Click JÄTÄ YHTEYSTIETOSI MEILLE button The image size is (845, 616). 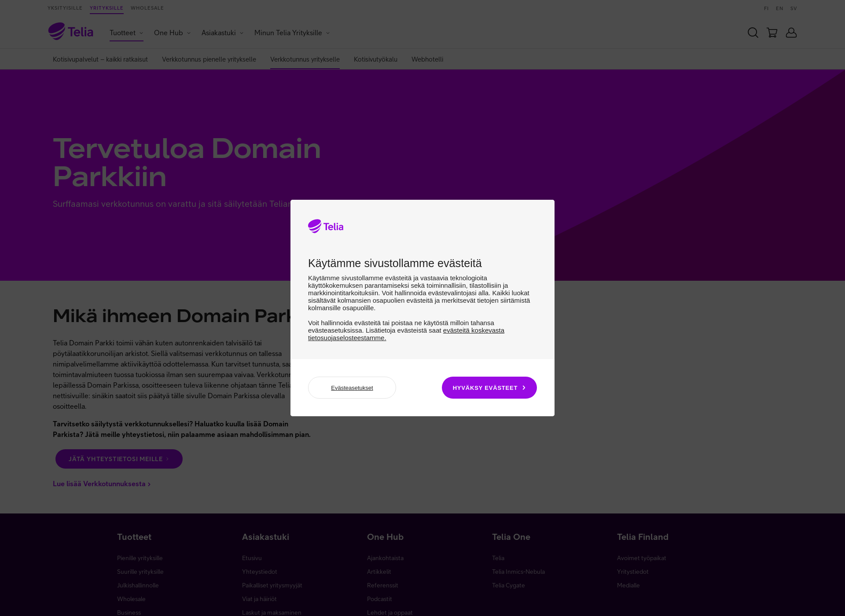click(119, 458)
